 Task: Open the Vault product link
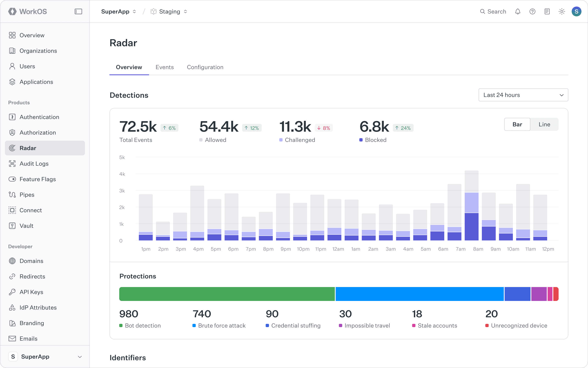45,226
